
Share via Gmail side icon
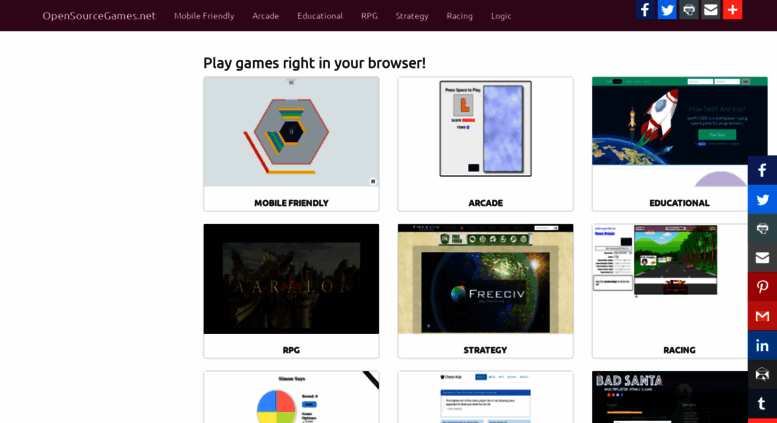(x=762, y=316)
